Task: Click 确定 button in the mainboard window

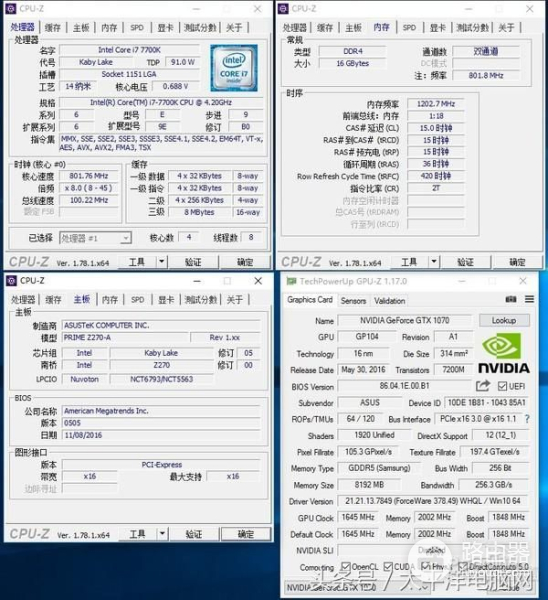Action: pos(246,534)
